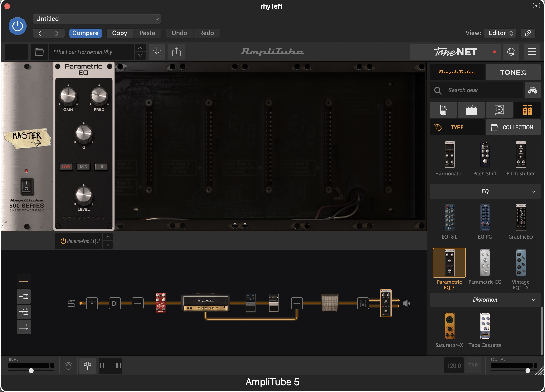
Task: Click the tuner icon in signal chain
Action: (92, 303)
